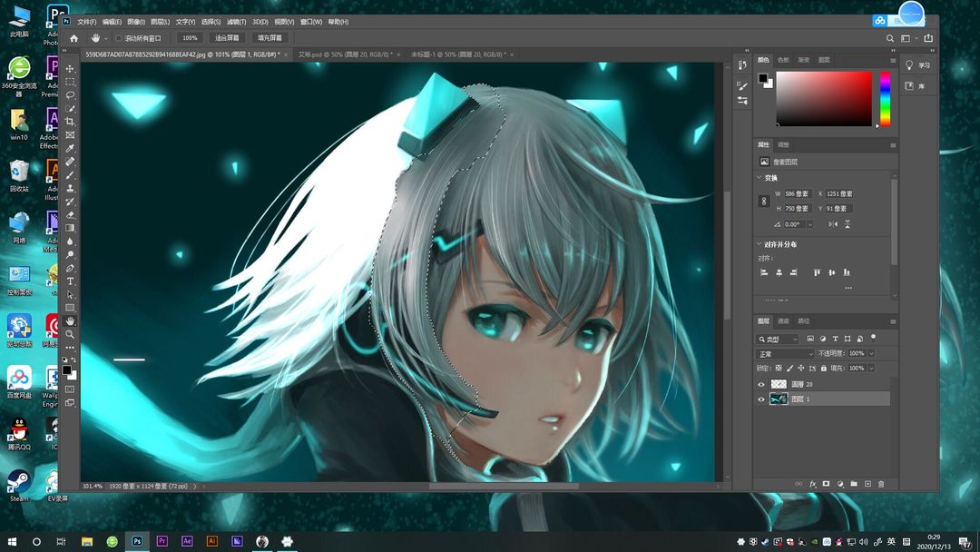
Task: Pick a color in the red color field
Action: coord(824,99)
